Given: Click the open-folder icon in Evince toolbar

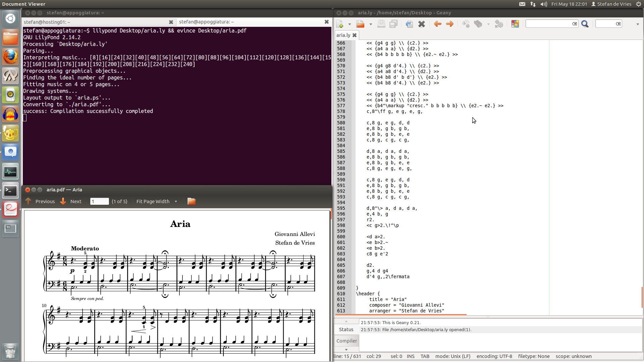Looking at the screenshot, I should 192,201.
